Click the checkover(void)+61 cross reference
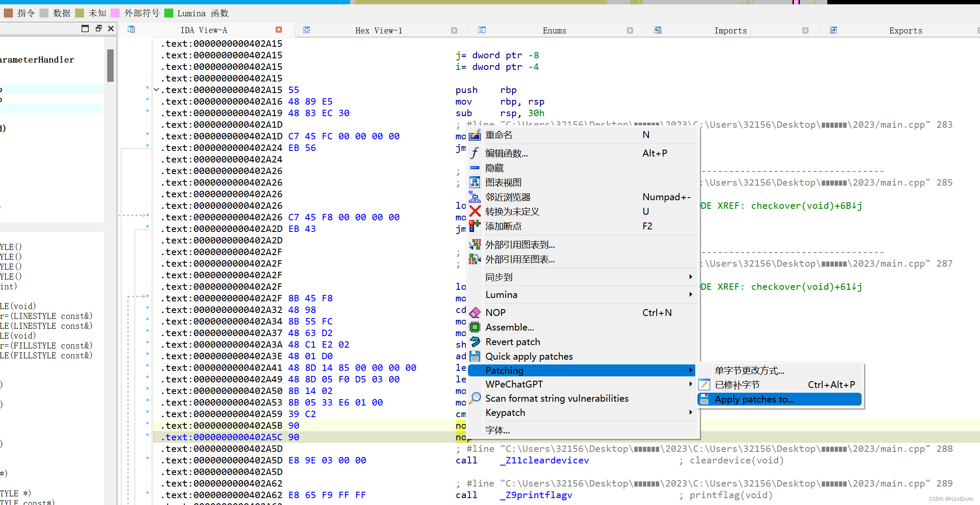Image resolution: width=980 pixels, height=505 pixels. coord(806,287)
